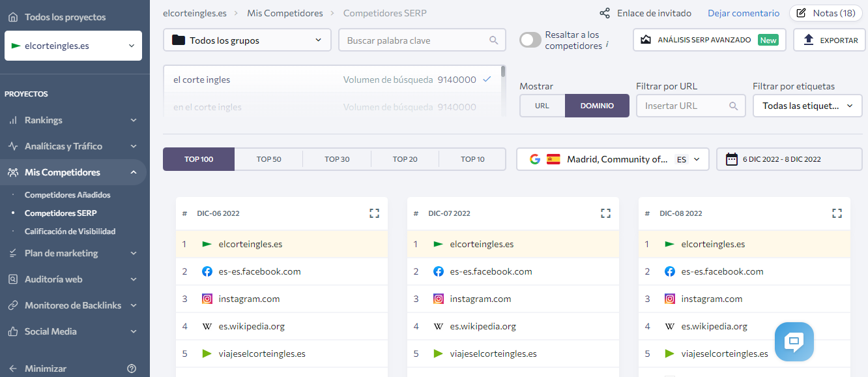Expand the DIC-07 2022 column fullscreen
Image resolution: width=868 pixels, height=377 pixels.
pyautogui.click(x=605, y=213)
